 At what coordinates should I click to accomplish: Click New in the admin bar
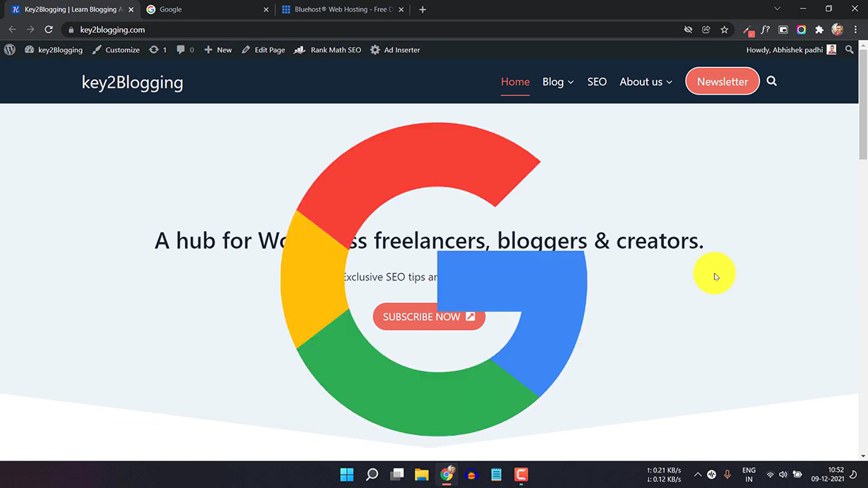[x=218, y=50]
